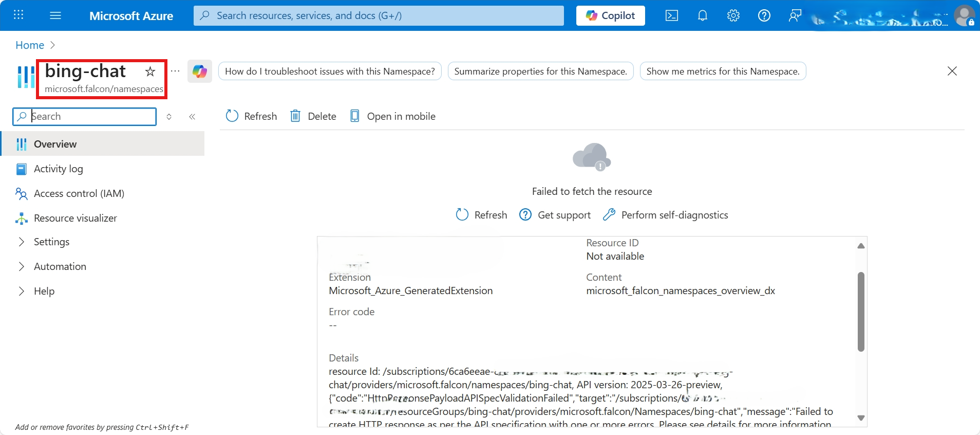Favorite bing-chat using the star icon
The width and height of the screenshot is (980, 435).
(x=150, y=71)
